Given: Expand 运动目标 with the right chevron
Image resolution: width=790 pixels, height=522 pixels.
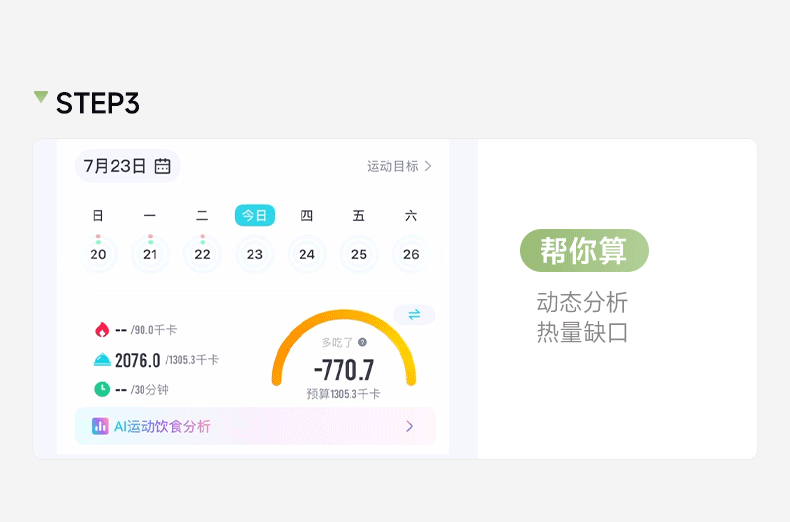Looking at the screenshot, I should pos(428,166).
